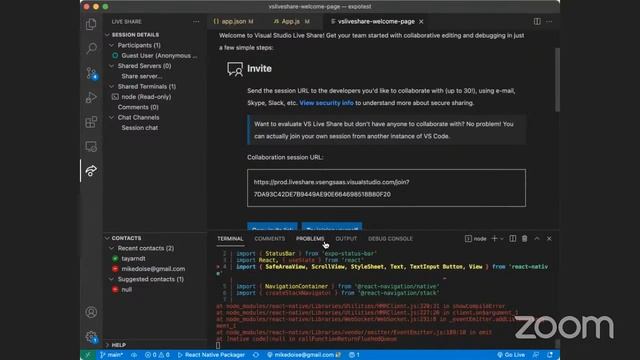This screenshot has width=640, height=360.
Task: Open terminal launch profile dropdown arrow
Action: [x=502, y=239]
